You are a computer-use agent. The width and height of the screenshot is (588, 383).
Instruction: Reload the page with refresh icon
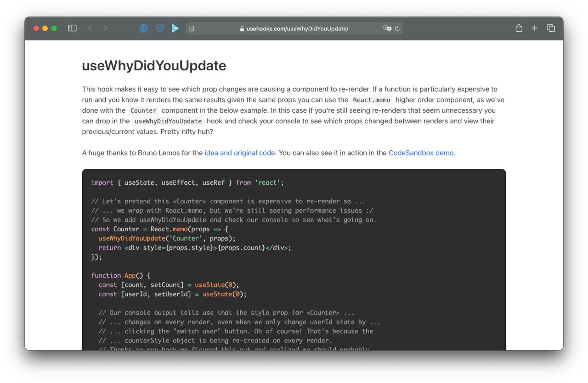click(x=397, y=29)
